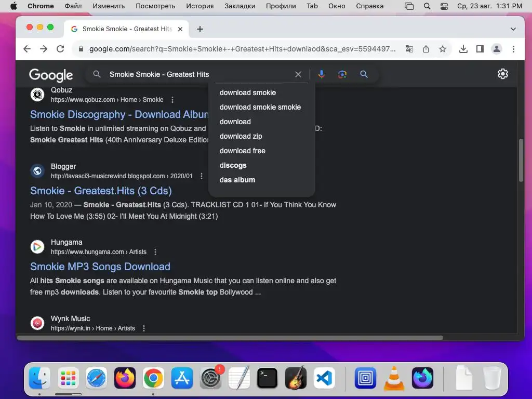Viewport: 532px width, 399px height.
Task: Expand the tab search chevron
Action: 513,29
